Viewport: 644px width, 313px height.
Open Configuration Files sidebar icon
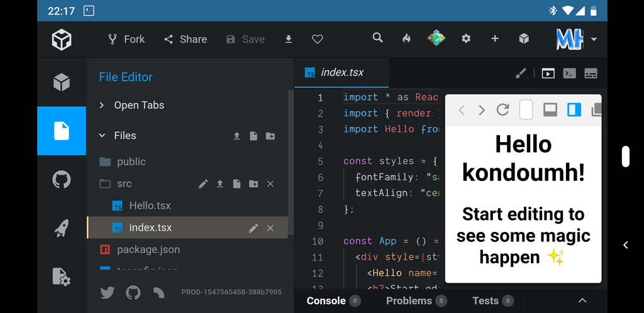coord(62,277)
